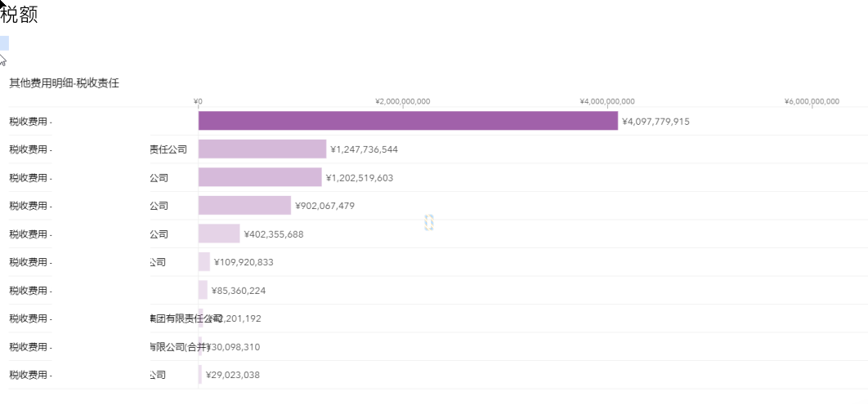Click the ¥4,000,000,000 axis tick label

606,102
